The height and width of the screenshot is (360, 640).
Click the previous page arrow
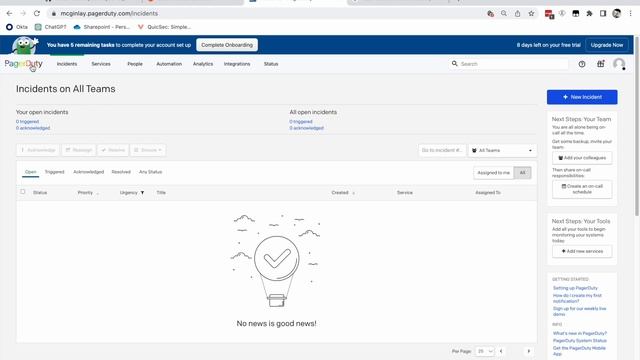(501, 351)
